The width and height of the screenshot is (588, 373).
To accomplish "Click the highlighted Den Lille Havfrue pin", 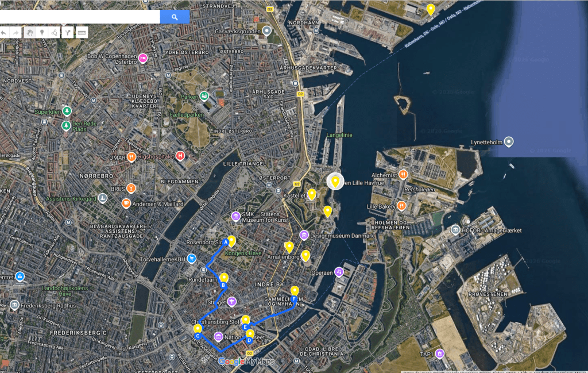I will 335,182.
